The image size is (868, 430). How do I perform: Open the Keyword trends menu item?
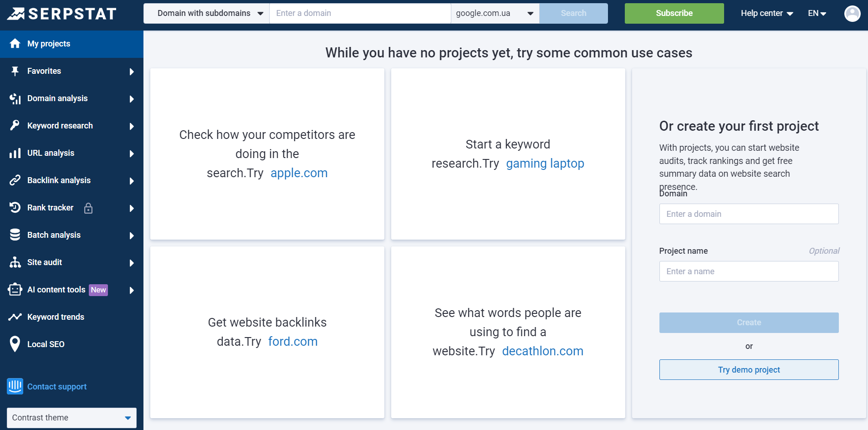click(x=71, y=317)
